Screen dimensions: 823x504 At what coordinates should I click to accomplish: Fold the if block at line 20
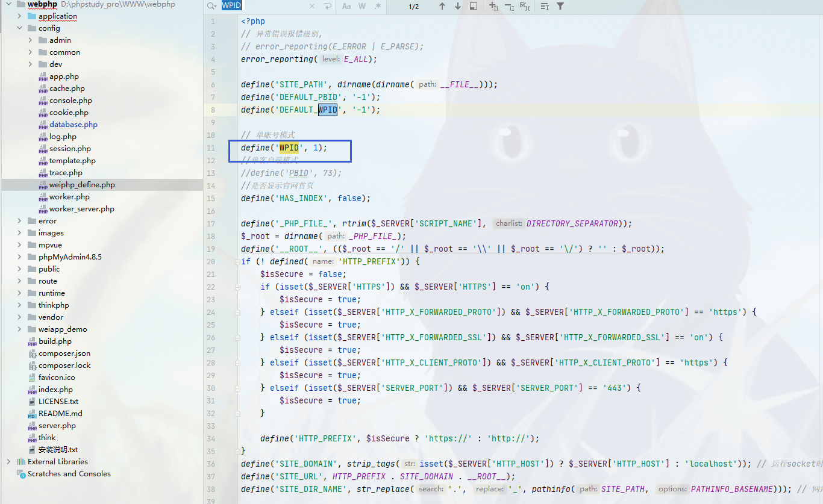coord(237,262)
